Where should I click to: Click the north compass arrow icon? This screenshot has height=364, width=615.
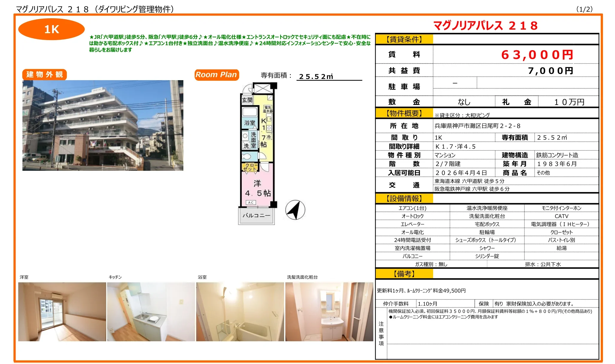(295, 210)
